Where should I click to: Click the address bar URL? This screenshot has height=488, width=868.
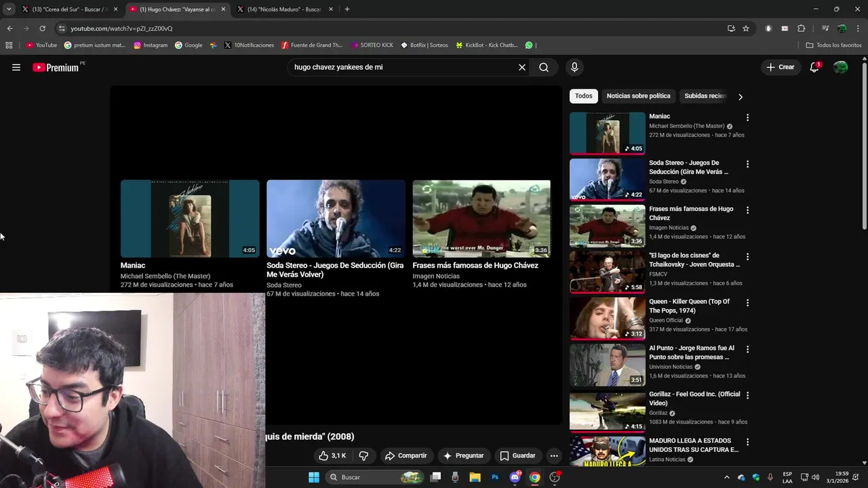pos(121,28)
